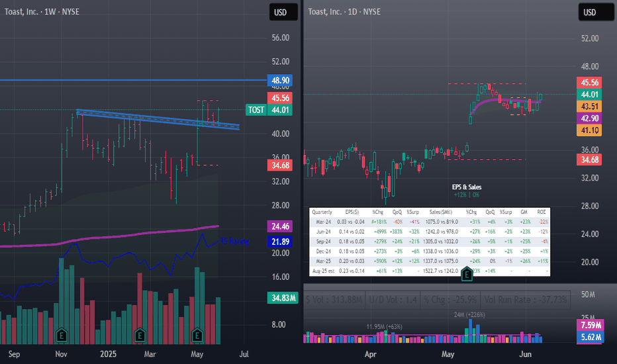The width and height of the screenshot is (617, 364).
Task: Click the % Chg : -25.9% stat box
Action: click(x=450, y=300)
